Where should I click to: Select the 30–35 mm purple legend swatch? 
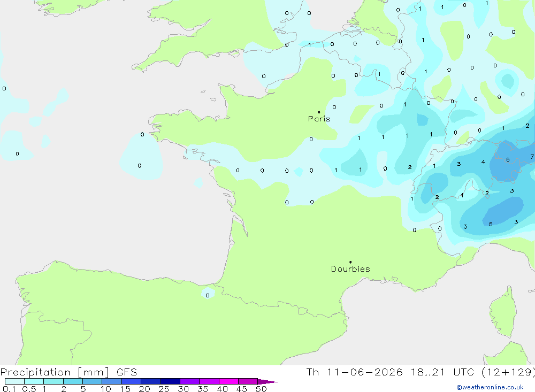point(189,381)
